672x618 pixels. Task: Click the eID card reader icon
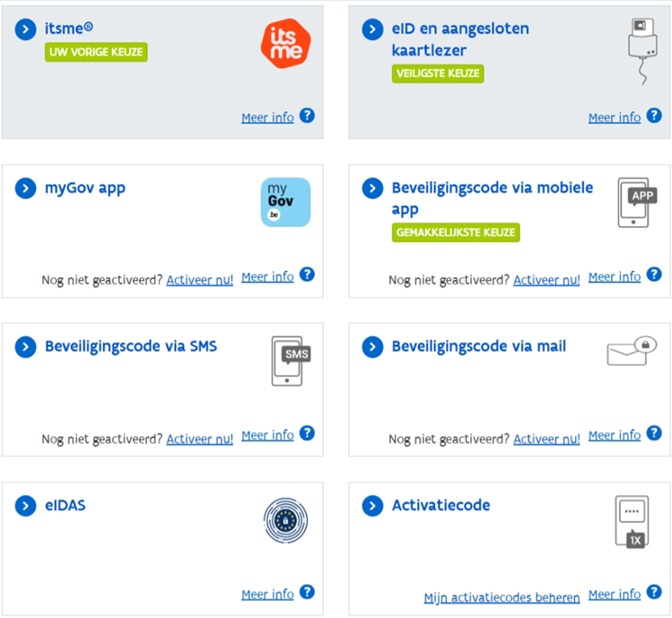coord(639,50)
